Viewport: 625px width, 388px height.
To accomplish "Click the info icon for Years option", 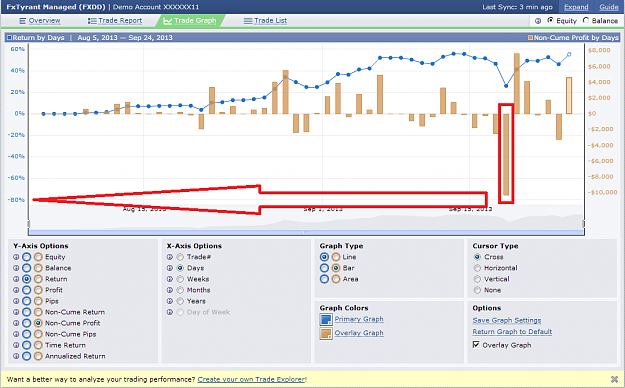I will (170, 301).
